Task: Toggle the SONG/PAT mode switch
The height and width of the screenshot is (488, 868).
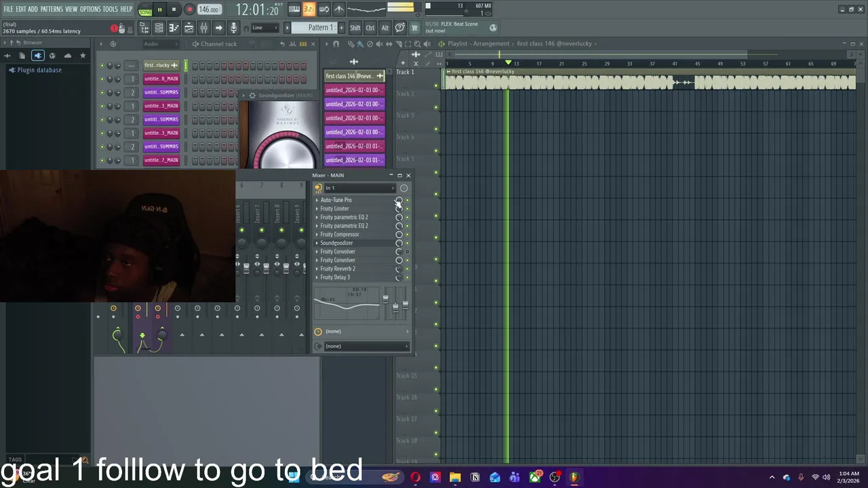Action: 145,9
